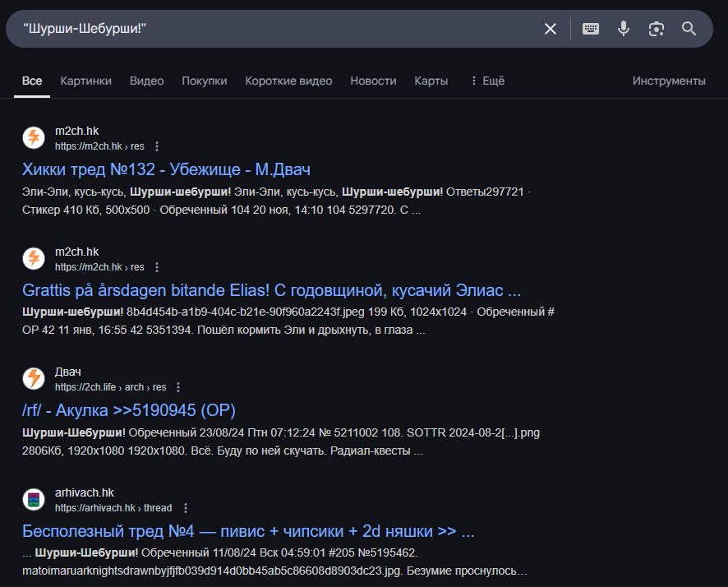Viewport: 728px width, 587px height.
Task: Click m2ch.hk favicon above Хикки тред
Action: tap(34, 138)
